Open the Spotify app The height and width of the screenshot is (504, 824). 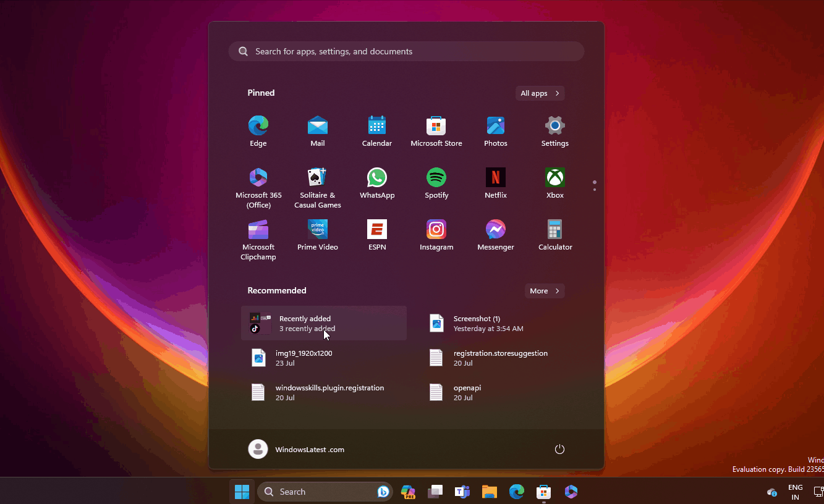point(436,183)
